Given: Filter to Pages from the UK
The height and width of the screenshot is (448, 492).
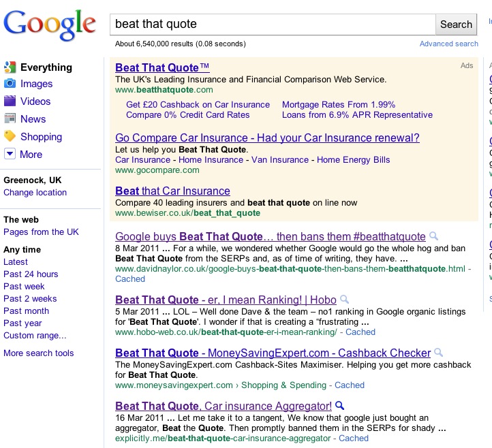Looking at the screenshot, I should click(41, 231).
